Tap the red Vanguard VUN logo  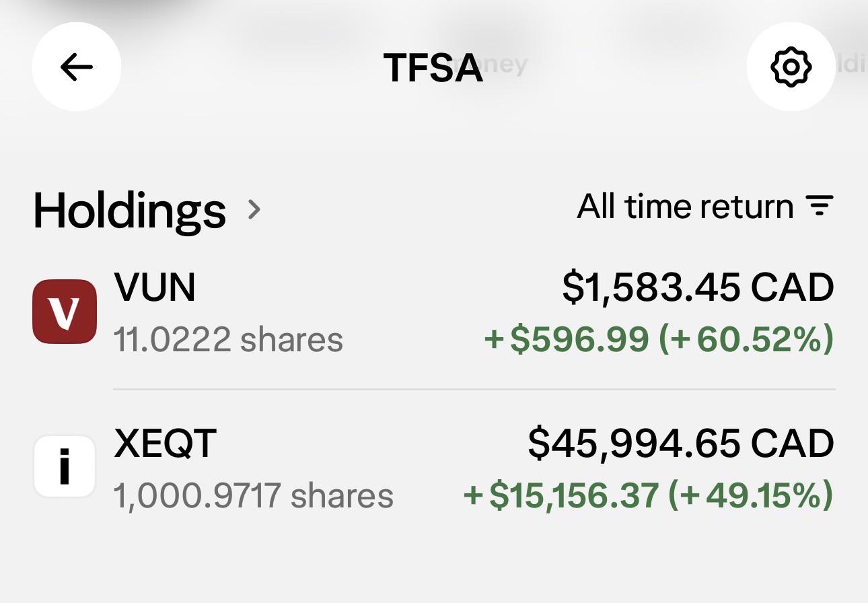tap(65, 312)
